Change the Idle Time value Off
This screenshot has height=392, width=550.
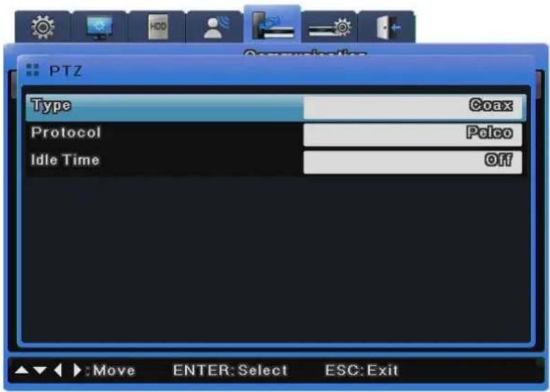413,162
